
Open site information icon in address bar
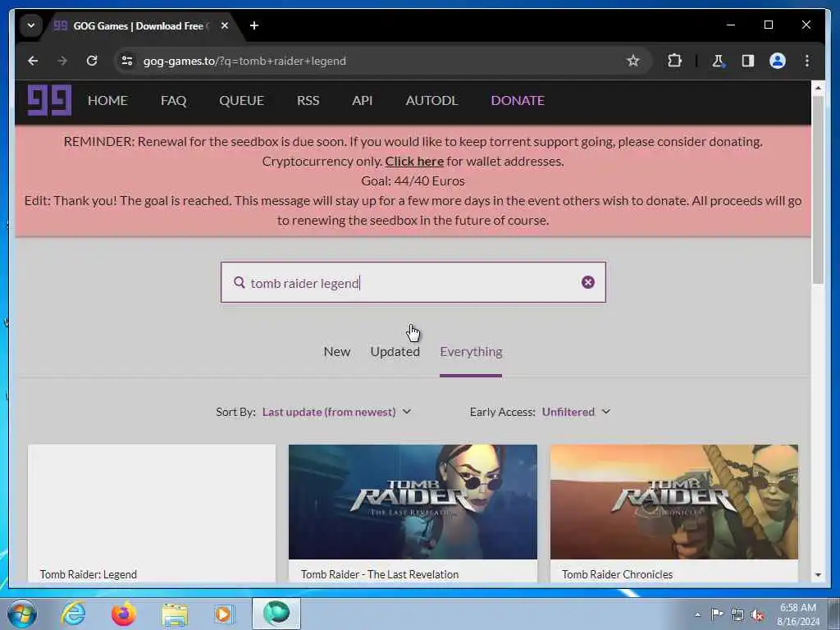click(x=127, y=61)
